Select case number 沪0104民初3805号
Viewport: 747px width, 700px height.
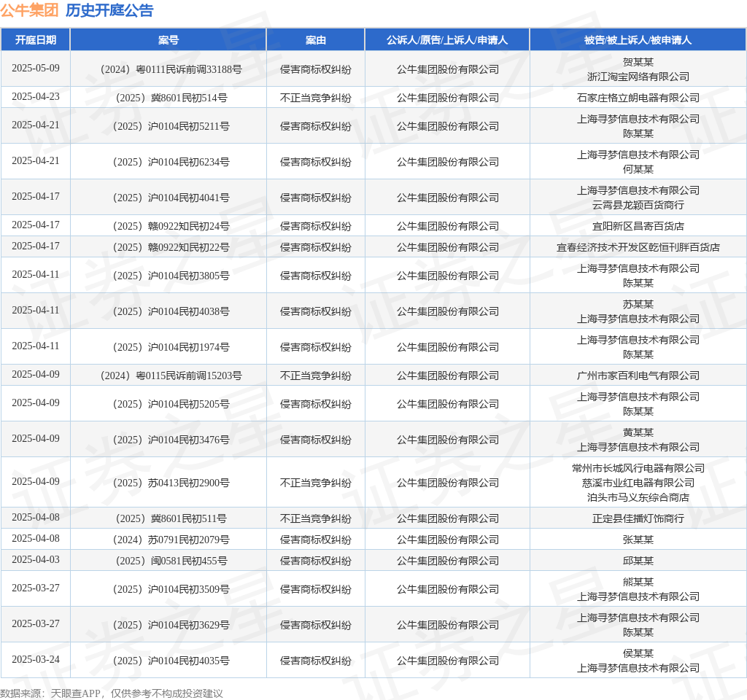171,276
